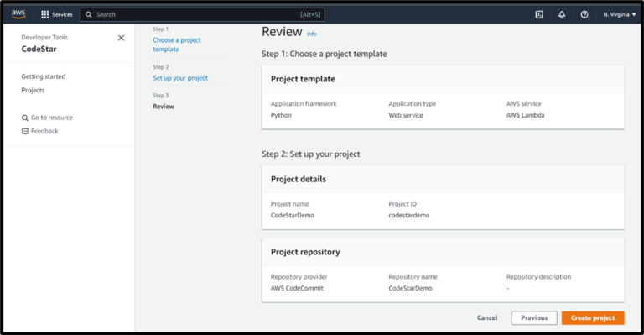This screenshot has height=335, width=644.
Task: Click the Previous button
Action: tap(534, 317)
